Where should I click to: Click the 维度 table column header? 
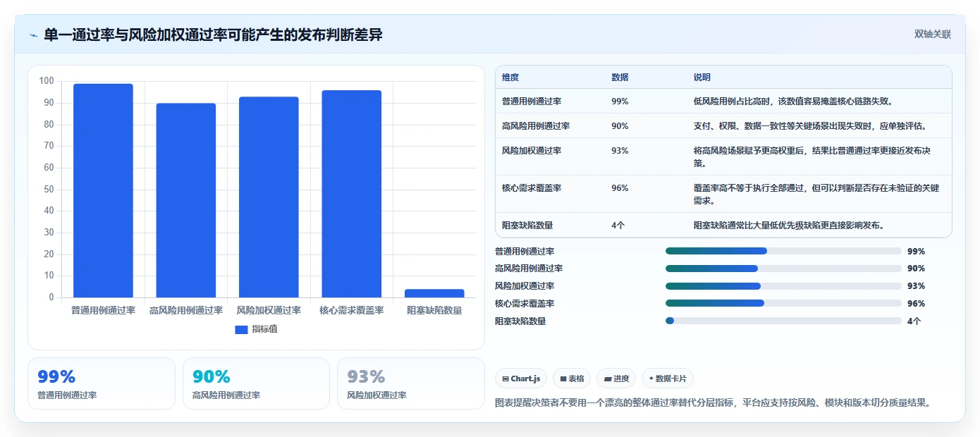click(x=510, y=78)
